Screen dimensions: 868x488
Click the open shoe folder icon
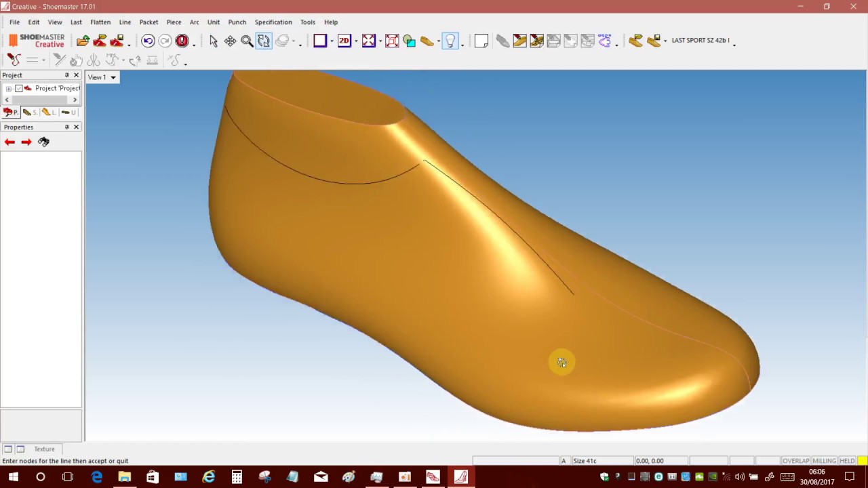(x=100, y=41)
